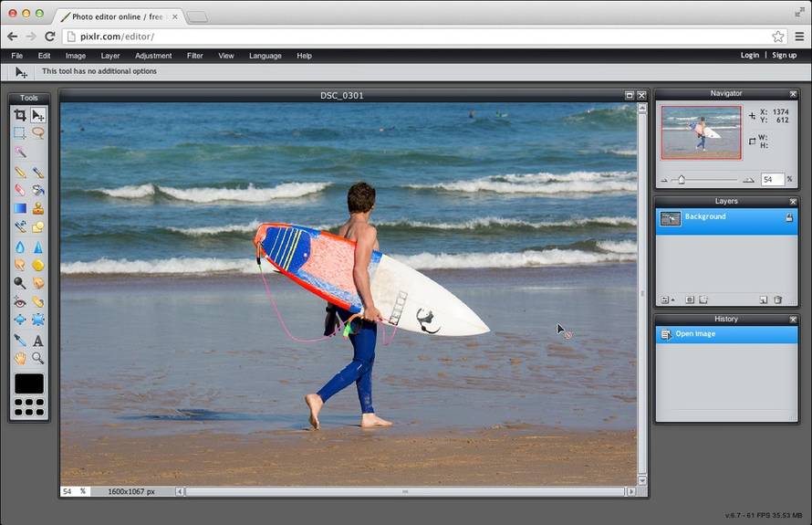Select the Zoom magnifier tool

click(x=37, y=358)
